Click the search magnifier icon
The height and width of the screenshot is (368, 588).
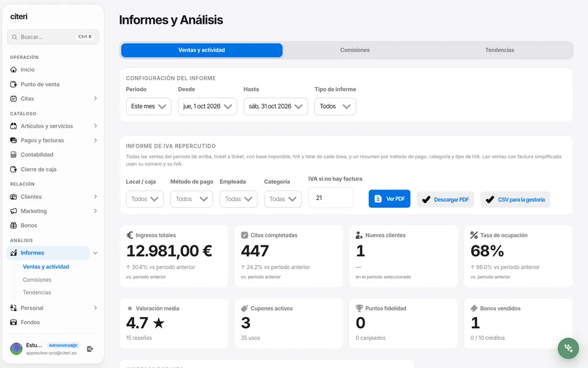(15, 37)
